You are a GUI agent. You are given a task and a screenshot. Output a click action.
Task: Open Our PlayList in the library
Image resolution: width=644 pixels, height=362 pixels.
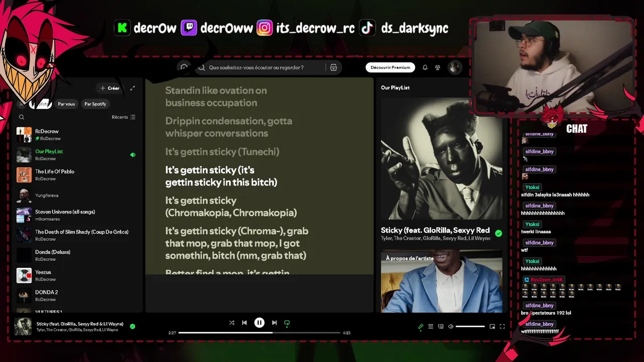(76, 155)
